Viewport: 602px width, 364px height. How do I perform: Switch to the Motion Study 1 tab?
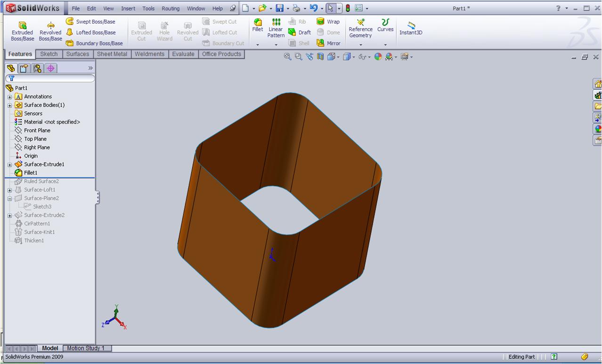point(87,348)
